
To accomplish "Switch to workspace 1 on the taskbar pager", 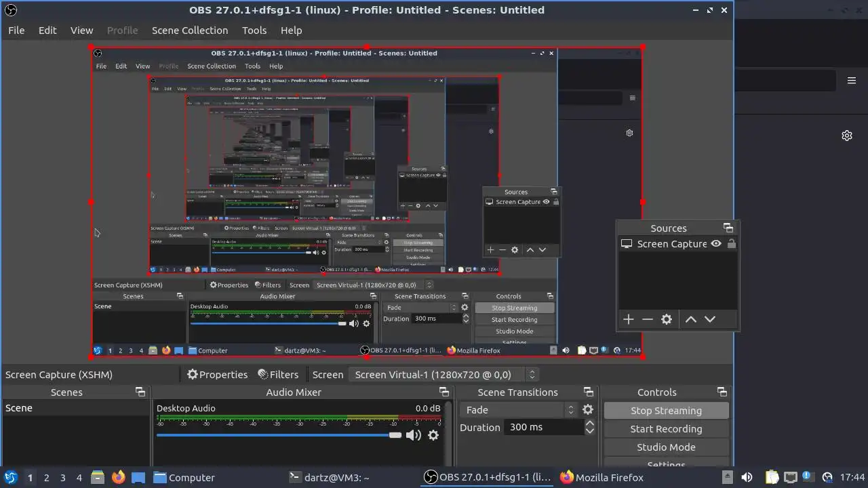I will coord(30,477).
